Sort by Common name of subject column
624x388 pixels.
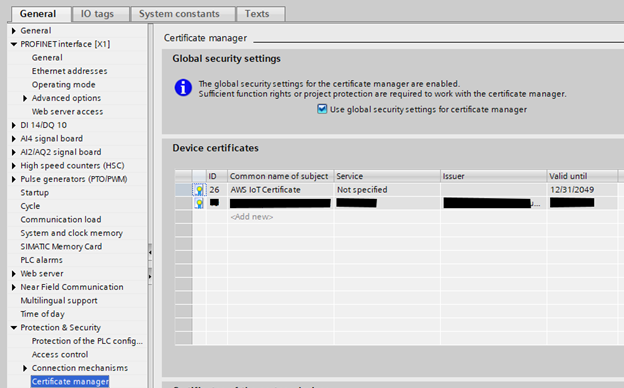coord(281,176)
